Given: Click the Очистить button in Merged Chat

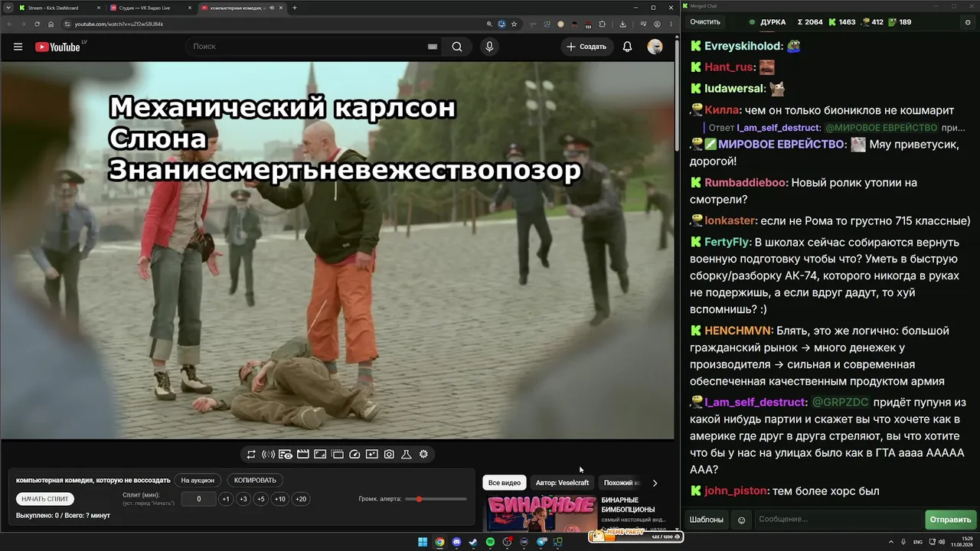Looking at the screenshot, I should 705,22.
